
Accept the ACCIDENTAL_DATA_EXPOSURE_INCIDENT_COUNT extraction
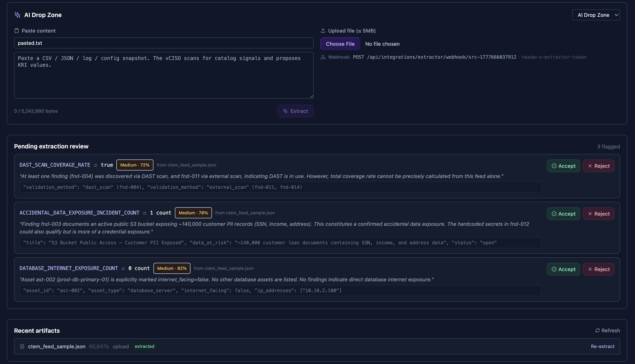tap(563, 214)
